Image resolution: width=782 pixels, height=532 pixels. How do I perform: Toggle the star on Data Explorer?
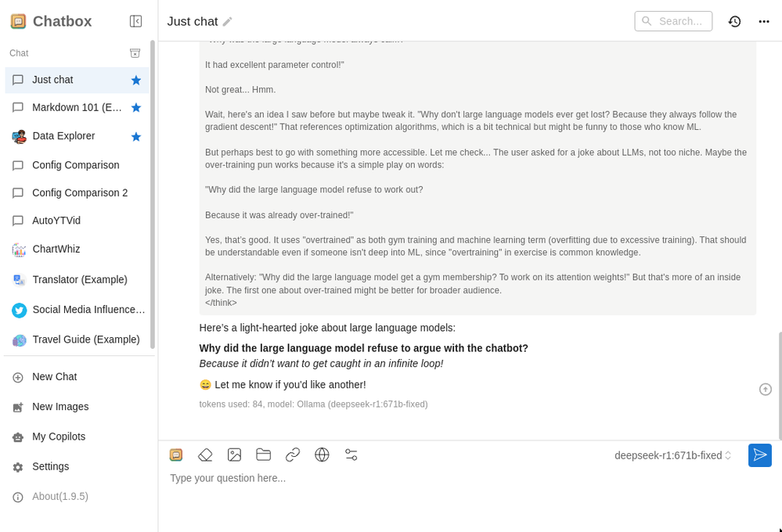[x=136, y=137]
